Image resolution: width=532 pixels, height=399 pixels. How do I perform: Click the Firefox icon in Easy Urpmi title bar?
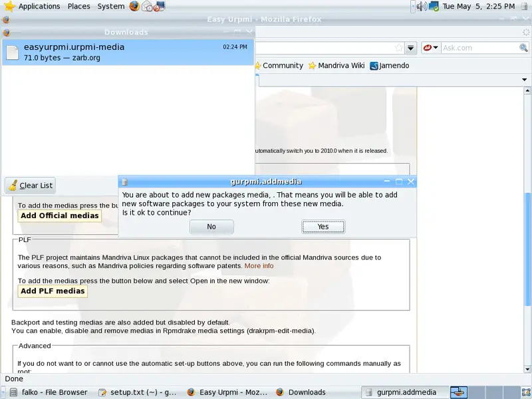click(6, 19)
